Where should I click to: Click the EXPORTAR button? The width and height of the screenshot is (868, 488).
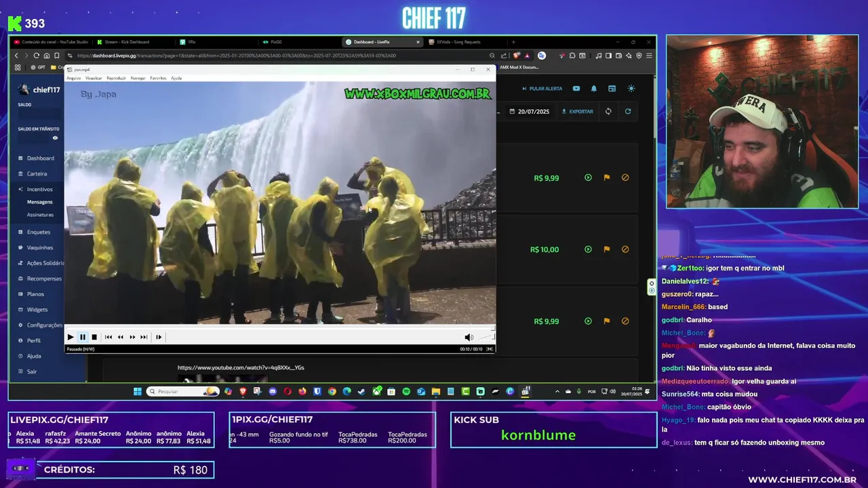point(577,111)
